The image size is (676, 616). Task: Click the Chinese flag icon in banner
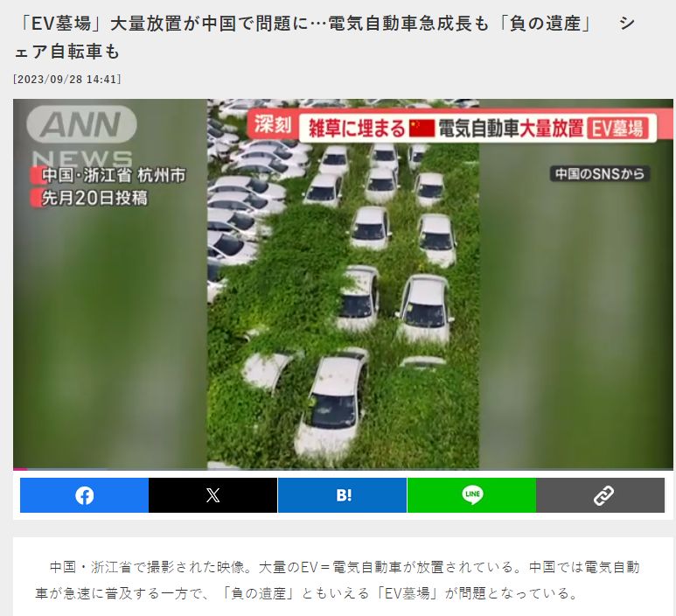(422, 129)
